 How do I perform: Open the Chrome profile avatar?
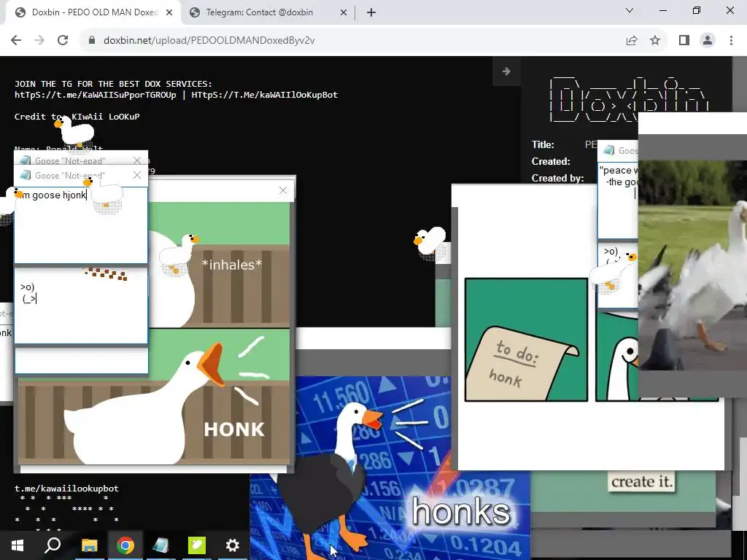click(x=708, y=41)
